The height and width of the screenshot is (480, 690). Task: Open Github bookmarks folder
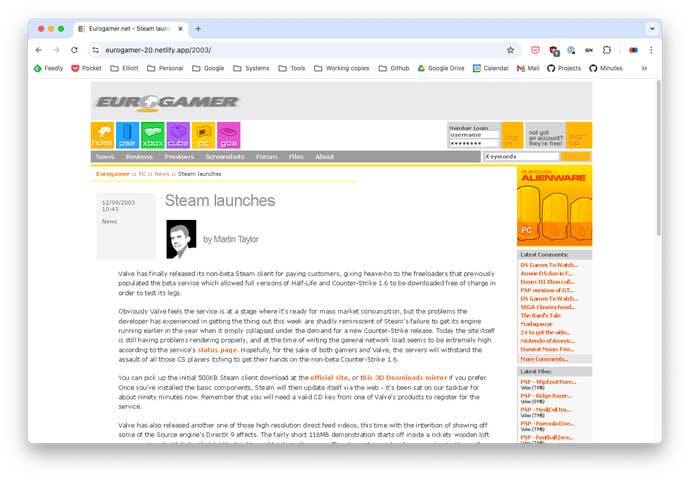point(394,68)
